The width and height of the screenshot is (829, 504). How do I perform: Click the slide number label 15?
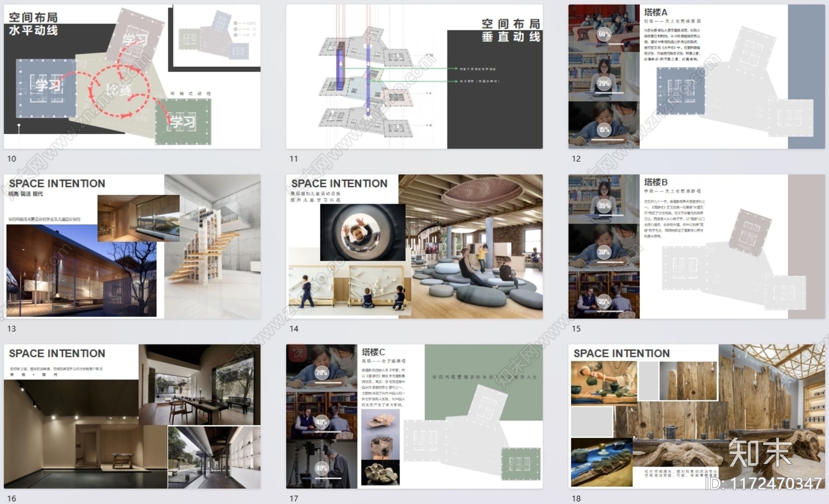[x=576, y=328]
